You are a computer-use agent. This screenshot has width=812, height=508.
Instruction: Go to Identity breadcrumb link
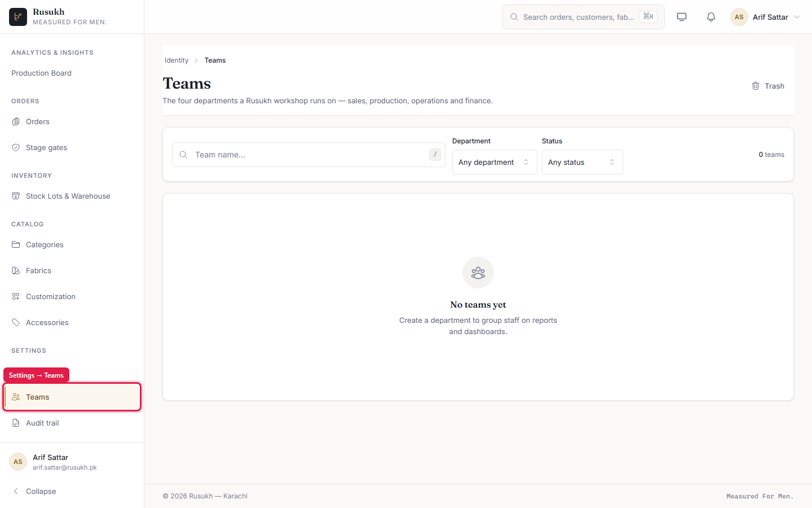coord(176,60)
